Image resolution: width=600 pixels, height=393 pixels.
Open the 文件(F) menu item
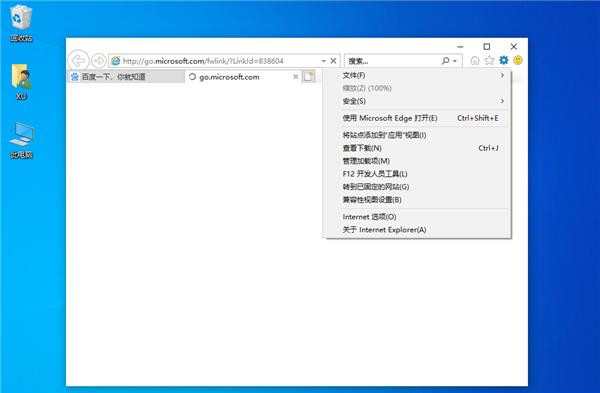[417, 75]
